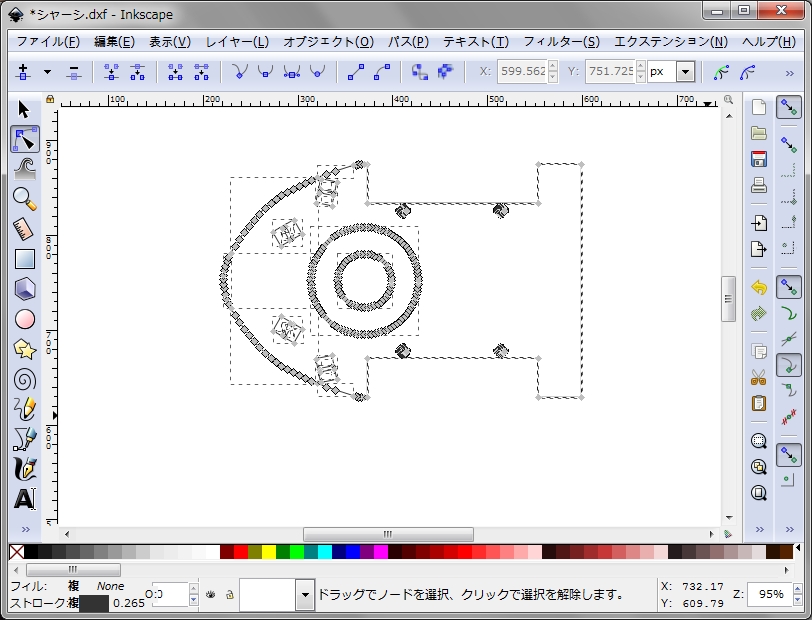Click Join selected nodes icon

point(111,72)
